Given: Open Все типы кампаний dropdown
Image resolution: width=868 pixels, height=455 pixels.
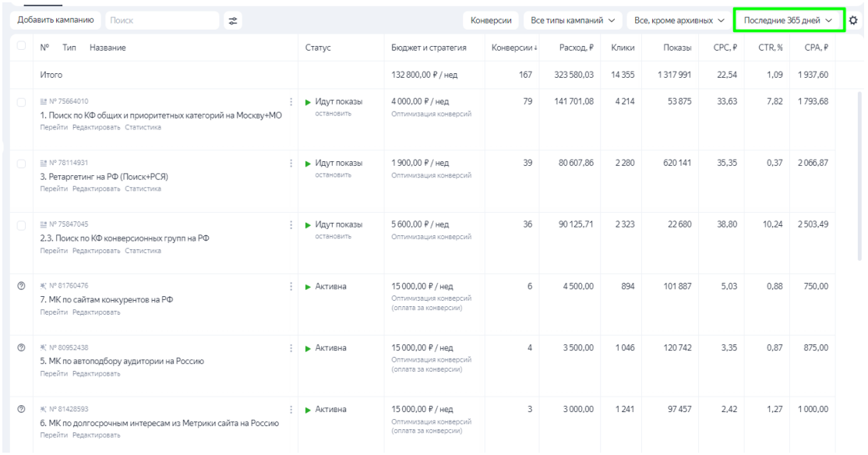Looking at the screenshot, I should 573,20.
